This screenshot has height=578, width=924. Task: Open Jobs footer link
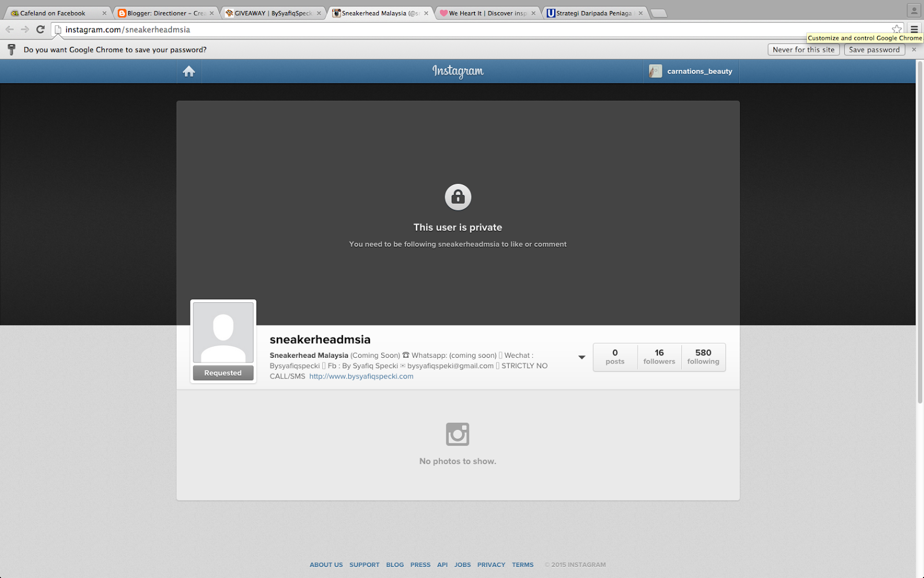pos(463,565)
